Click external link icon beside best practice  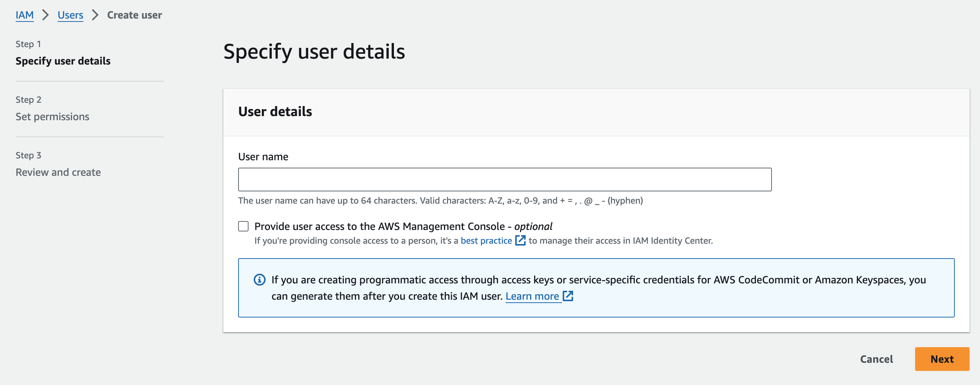click(520, 240)
